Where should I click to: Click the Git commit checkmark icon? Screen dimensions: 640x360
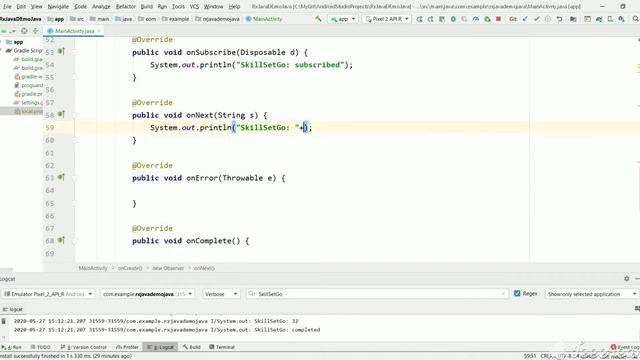pyautogui.click(x=536, y=19)
